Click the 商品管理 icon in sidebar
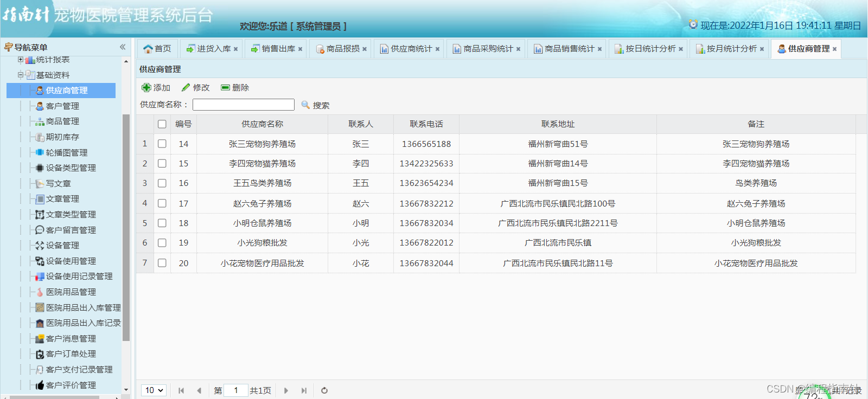Screen dimensions: 868x399 click(x=40, y=121)
